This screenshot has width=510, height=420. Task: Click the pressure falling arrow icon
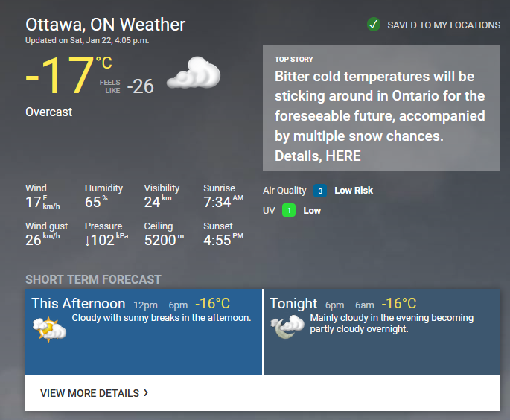[x=87, y=241]
